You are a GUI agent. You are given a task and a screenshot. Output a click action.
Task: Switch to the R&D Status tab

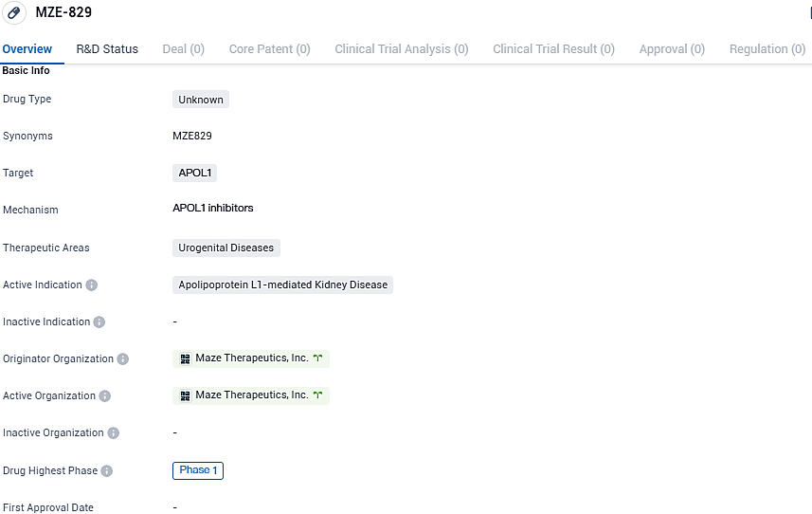(107, 49)
